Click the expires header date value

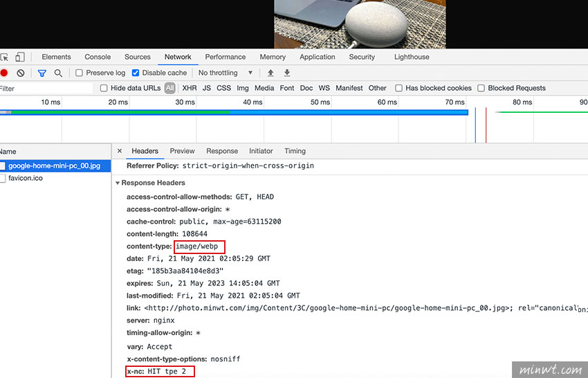tap(218, 283)
